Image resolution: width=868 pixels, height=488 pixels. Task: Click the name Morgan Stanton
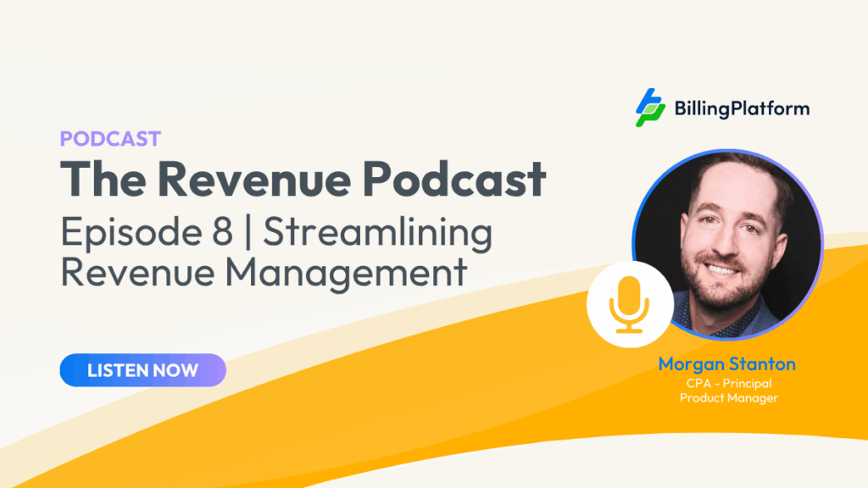726,364
